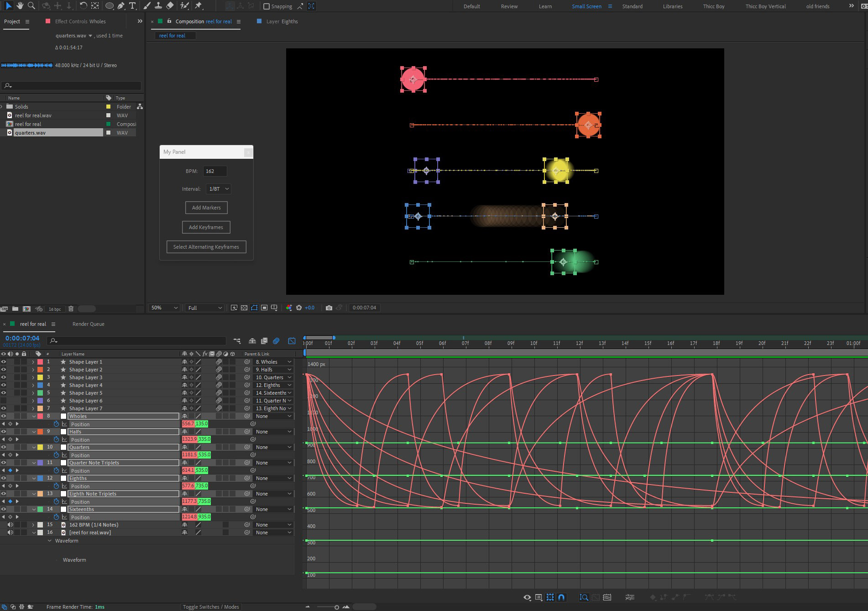Select the Ellipse shape tool

pyautogui.click(x=110, y=6)
